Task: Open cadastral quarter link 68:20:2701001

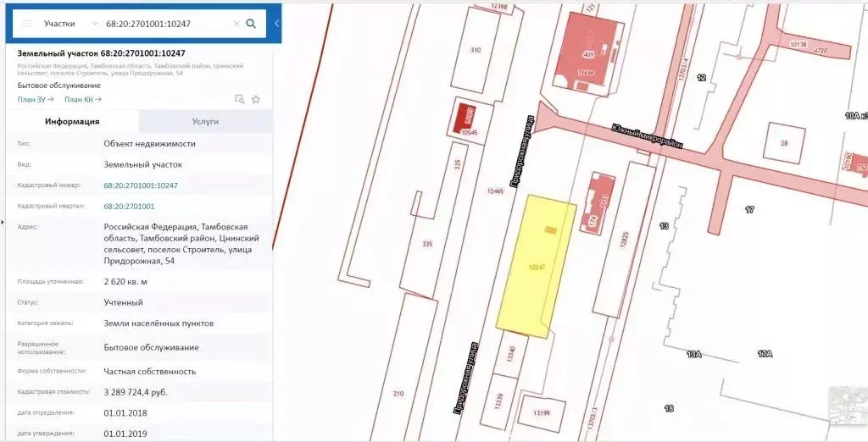Action: (129, 206)
